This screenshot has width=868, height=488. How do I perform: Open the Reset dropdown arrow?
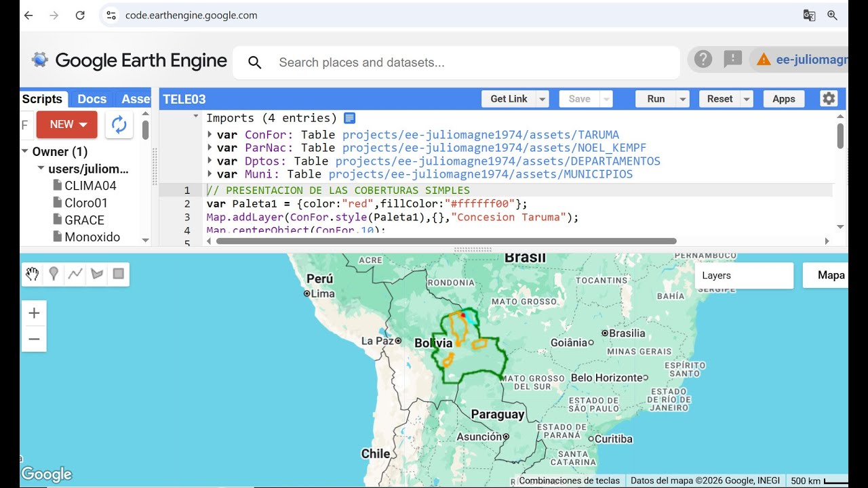[x=747, y=99]
